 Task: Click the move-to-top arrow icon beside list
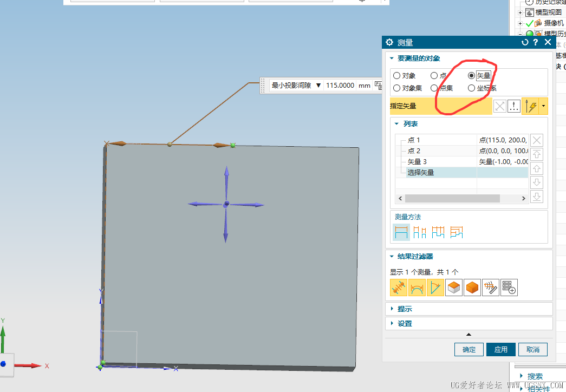[x=537, y=154]
